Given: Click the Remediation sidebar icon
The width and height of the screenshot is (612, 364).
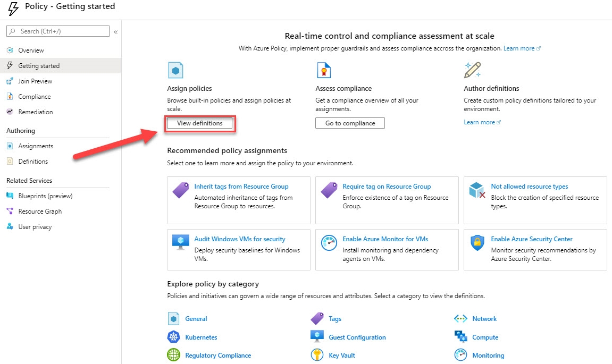Looking at the screenshot, I should coord(10,112).
